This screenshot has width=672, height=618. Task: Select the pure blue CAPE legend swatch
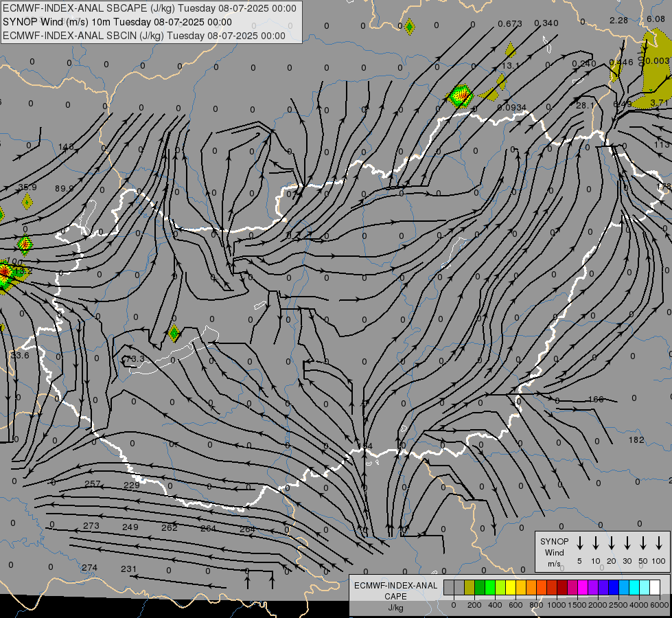[x=613, y=587]
